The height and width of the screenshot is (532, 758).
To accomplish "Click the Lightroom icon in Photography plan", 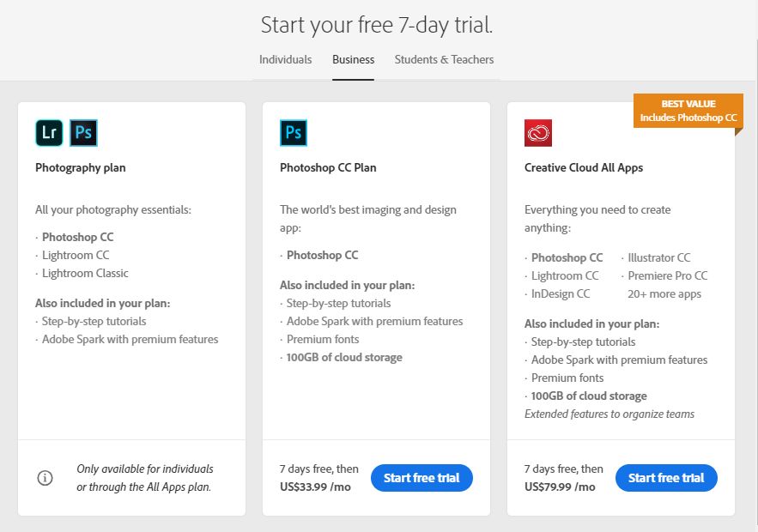I will [49, 133].
